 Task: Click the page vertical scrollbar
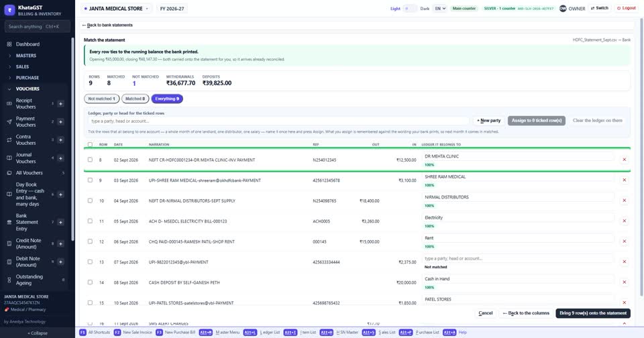641,156
